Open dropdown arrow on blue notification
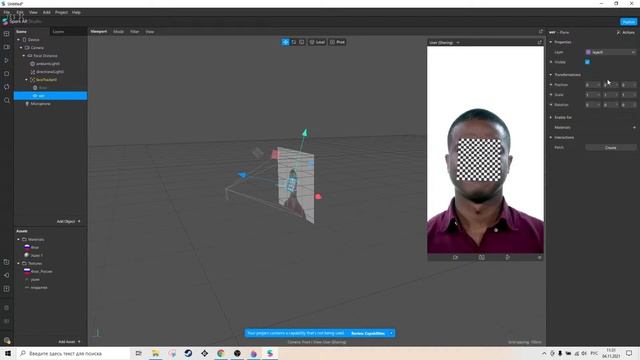The width and height of the screenshot is (640, 360). [x=391, y=333]
